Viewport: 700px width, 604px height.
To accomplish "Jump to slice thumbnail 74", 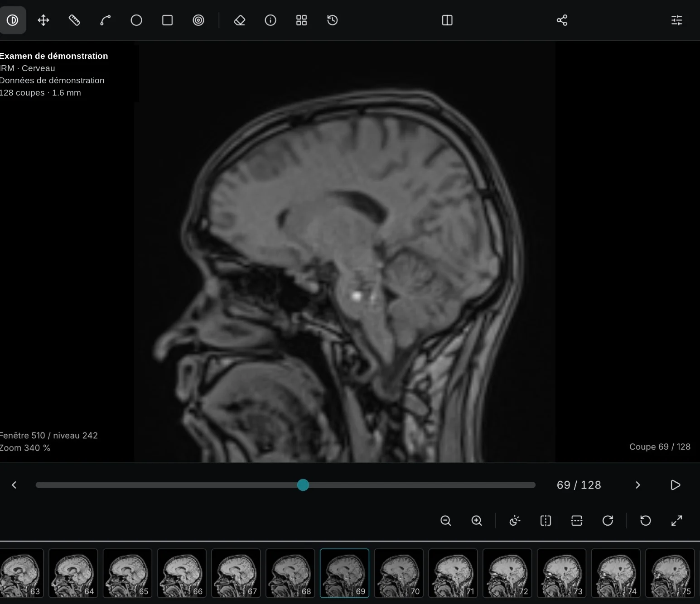I will click(x=617, y=573).
